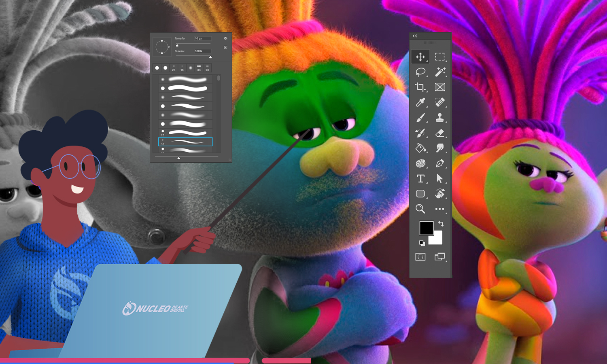607x364 pixels.
Task: Select the Clone Stamp tool
Action: pyautogui.click(x=440, y=118)
